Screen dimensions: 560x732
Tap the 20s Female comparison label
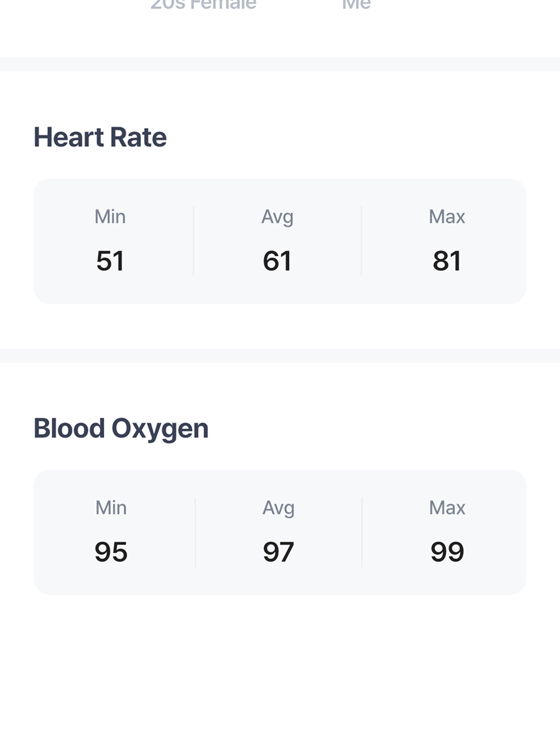(x=203, y=5)
